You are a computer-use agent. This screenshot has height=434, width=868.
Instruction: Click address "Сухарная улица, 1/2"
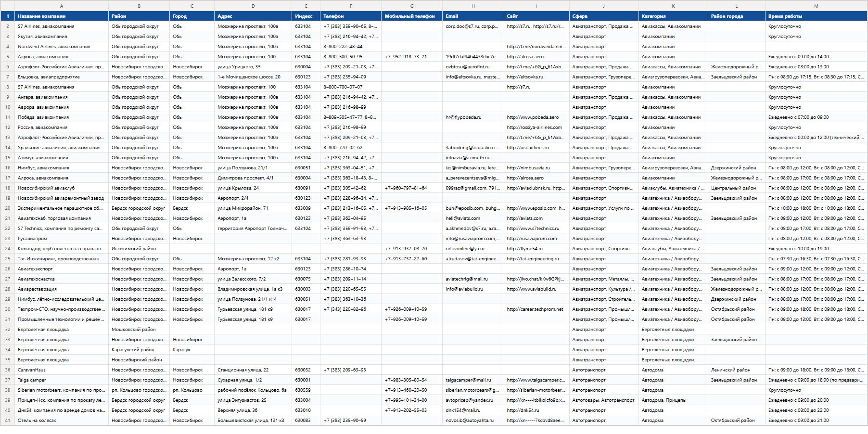coord(253,380)
